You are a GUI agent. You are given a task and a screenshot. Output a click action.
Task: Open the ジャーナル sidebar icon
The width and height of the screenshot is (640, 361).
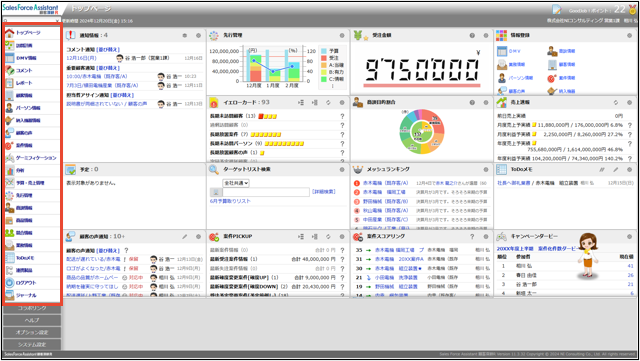10,295
